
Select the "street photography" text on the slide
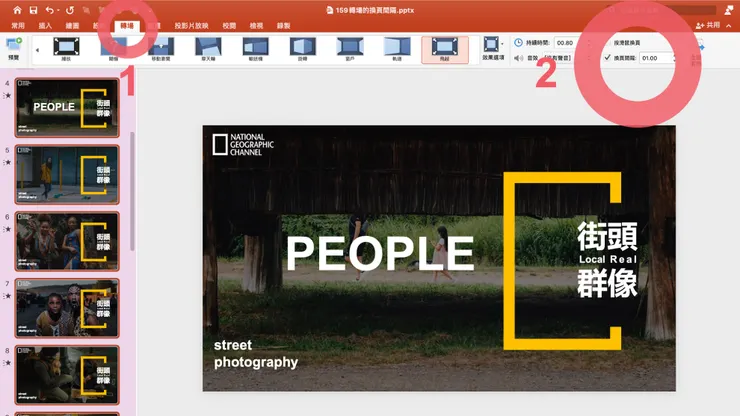coord(256,354)
